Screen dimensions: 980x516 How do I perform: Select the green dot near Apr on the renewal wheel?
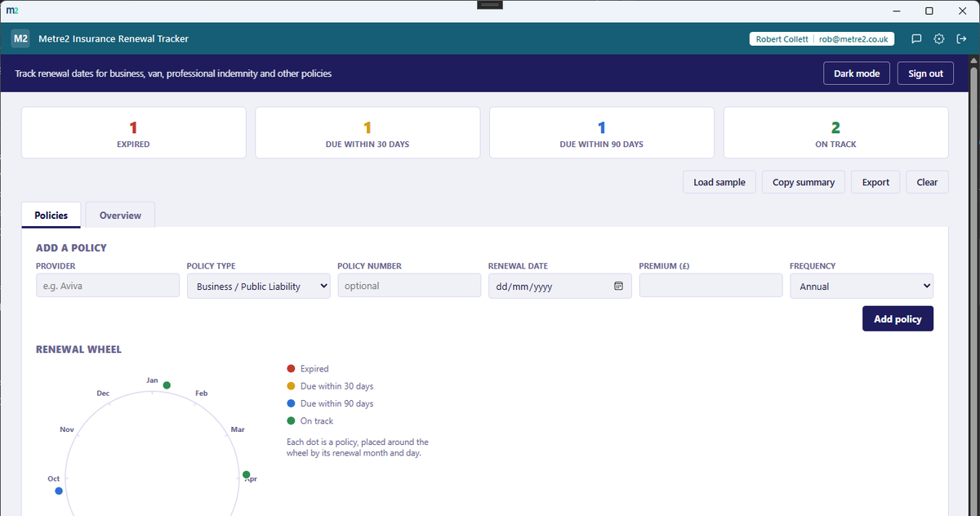click(246, 474)
